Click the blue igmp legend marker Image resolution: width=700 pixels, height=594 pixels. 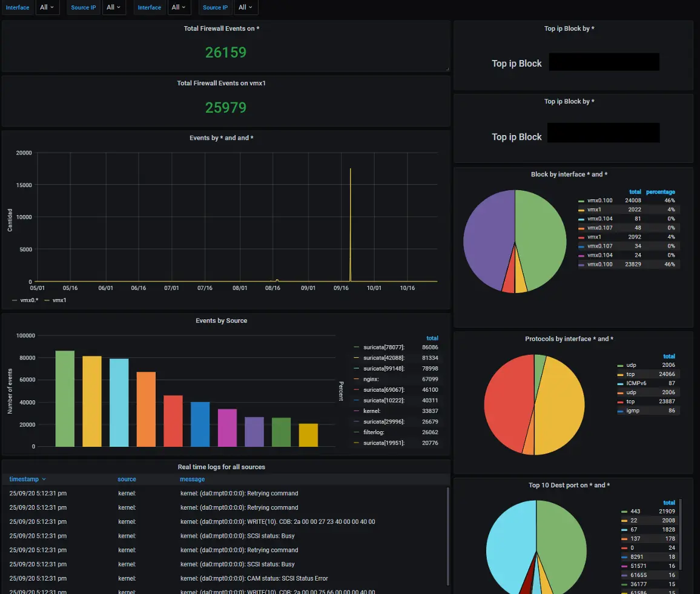620,411
